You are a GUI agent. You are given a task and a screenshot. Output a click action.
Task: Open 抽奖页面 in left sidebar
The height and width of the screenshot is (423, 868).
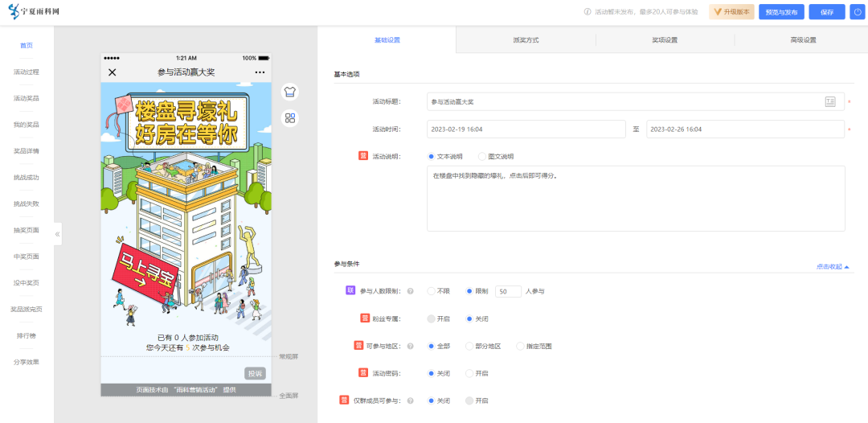coord(27,230)
